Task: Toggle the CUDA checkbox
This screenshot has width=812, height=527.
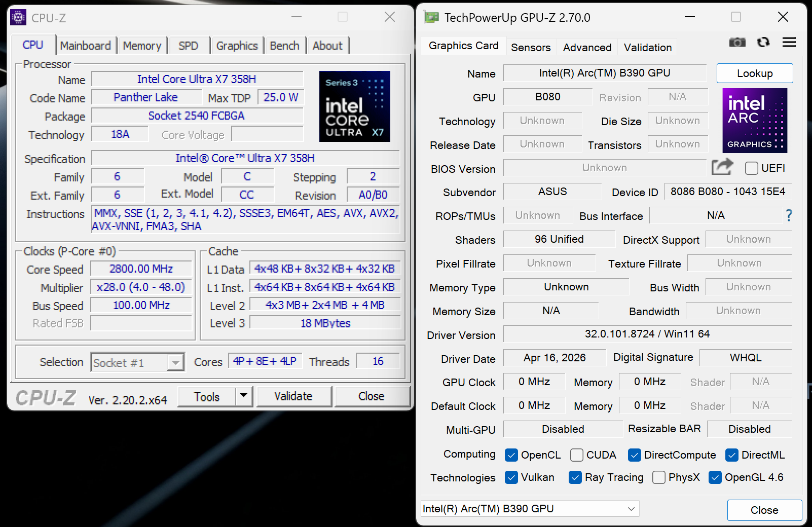Action: click(x=577, y=455)
